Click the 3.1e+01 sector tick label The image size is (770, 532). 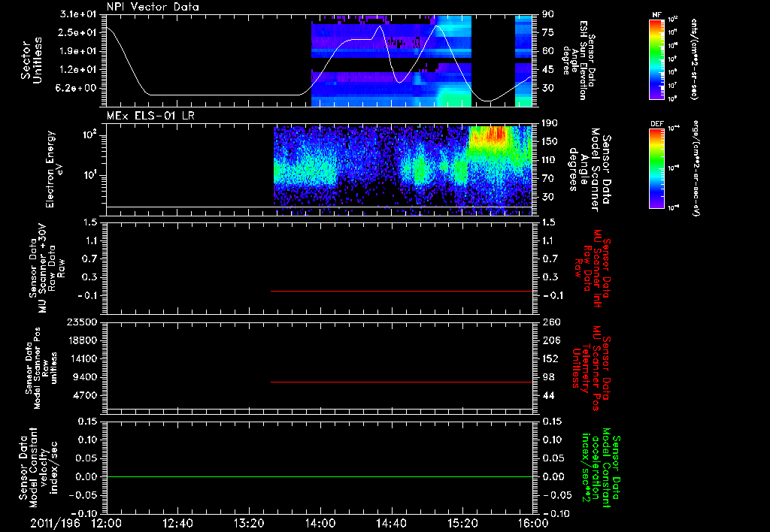point(80,14)
